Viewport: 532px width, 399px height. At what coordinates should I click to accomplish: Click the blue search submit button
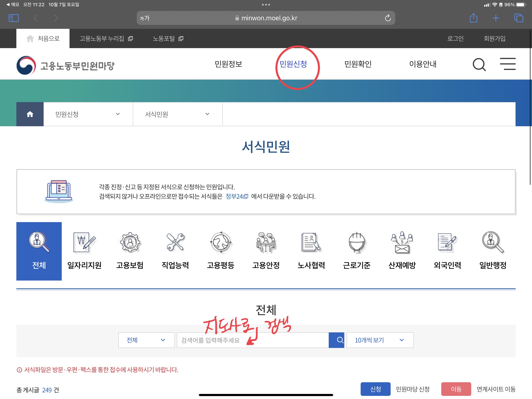336,340
